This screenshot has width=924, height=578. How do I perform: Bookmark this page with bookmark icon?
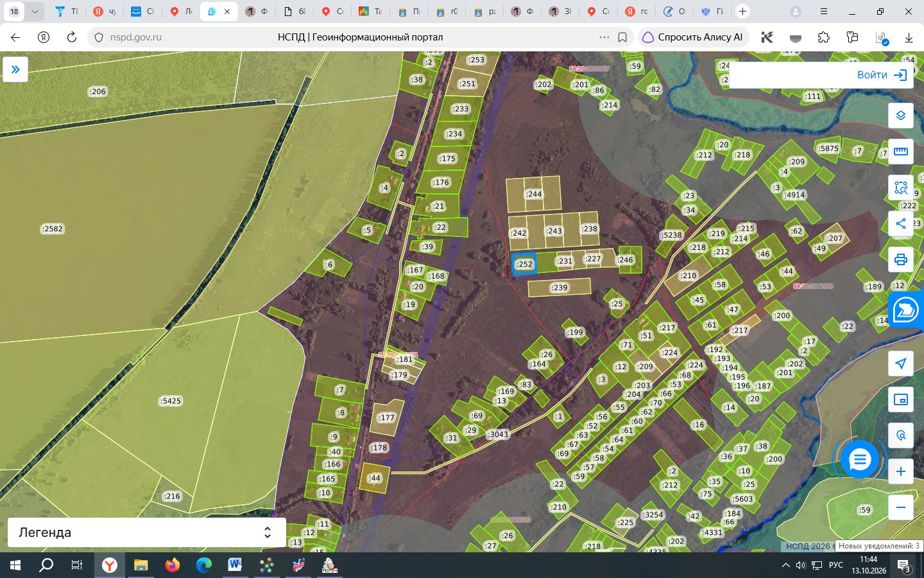[622, 37]
